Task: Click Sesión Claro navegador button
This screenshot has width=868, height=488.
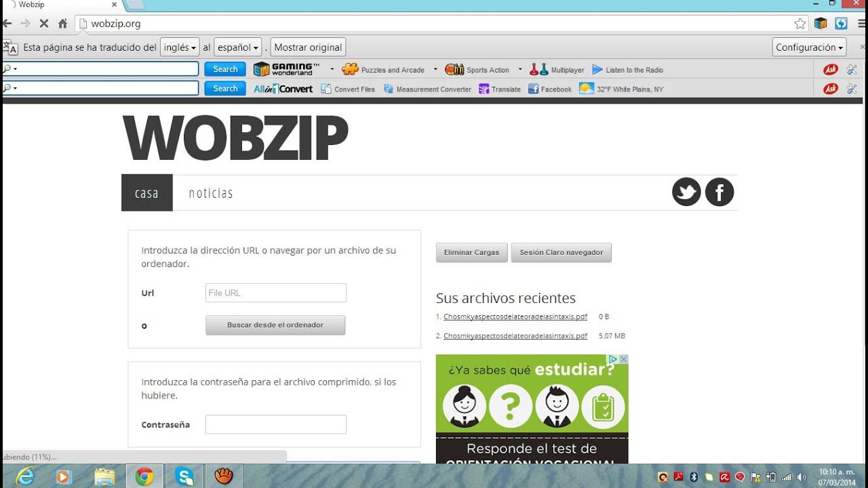Action: (x=561, y=252)
